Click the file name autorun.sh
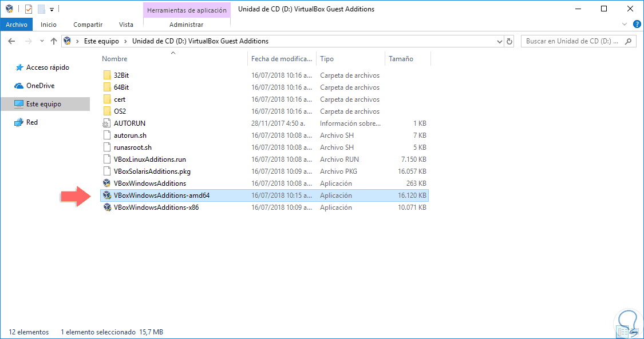The height and width of the screenshot is (339, 644). click(130, 135)
